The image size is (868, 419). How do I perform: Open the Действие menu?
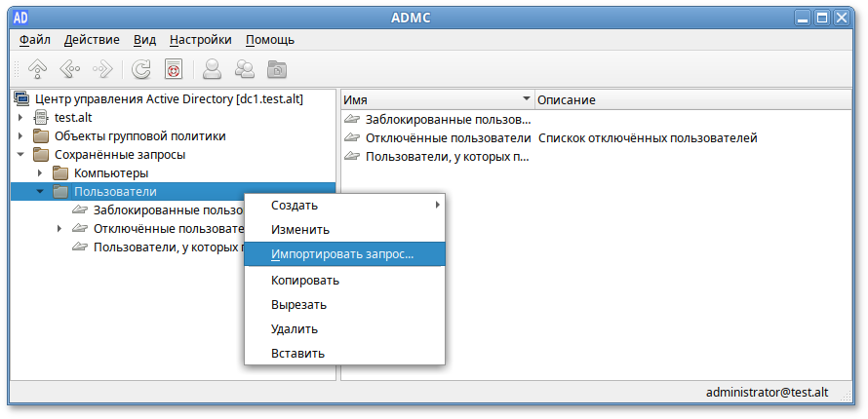[x=92, y=40]
